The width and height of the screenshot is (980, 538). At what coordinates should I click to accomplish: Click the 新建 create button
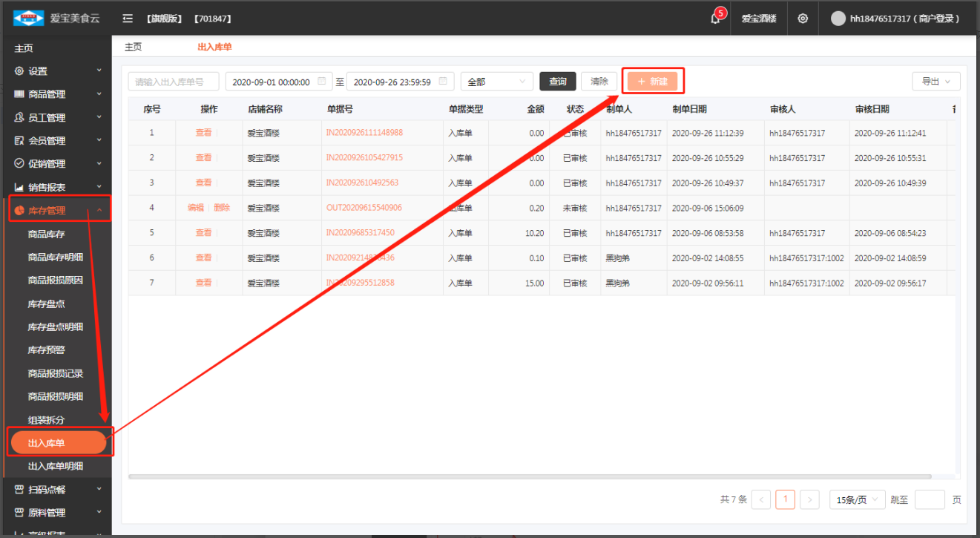click(652, 82)
